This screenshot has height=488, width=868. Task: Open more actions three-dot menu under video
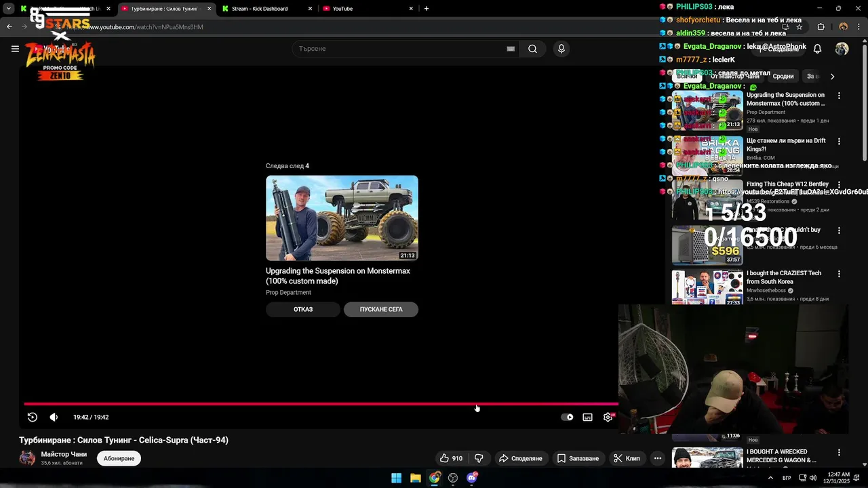tap(657, 458)
